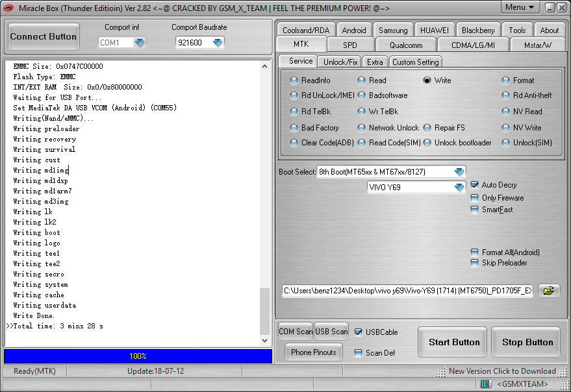Select the MTK tab
Image resolution: width=571 pixels, height=392 pixels.
point(301,44)
